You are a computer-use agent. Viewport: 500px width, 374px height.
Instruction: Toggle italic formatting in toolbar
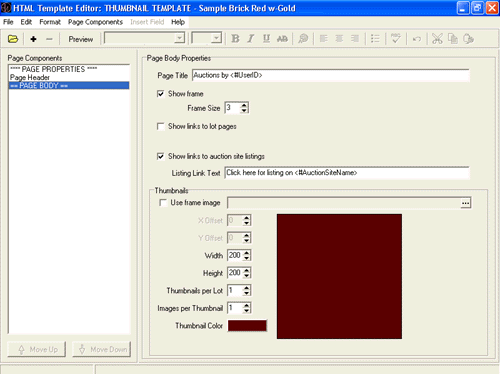tap(251, 39)
